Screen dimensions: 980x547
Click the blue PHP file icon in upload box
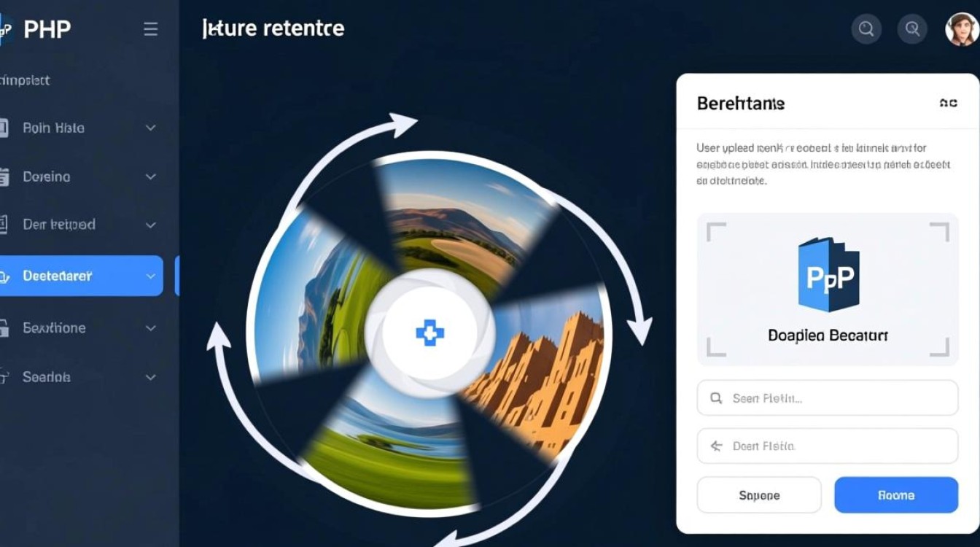(828, 274)
